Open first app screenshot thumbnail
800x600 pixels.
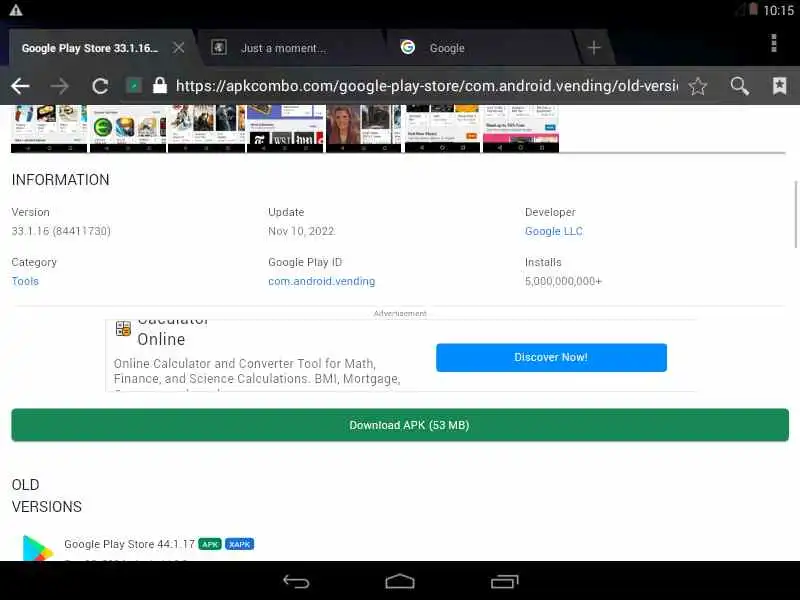pyautogui.click(x=49, y=129)
